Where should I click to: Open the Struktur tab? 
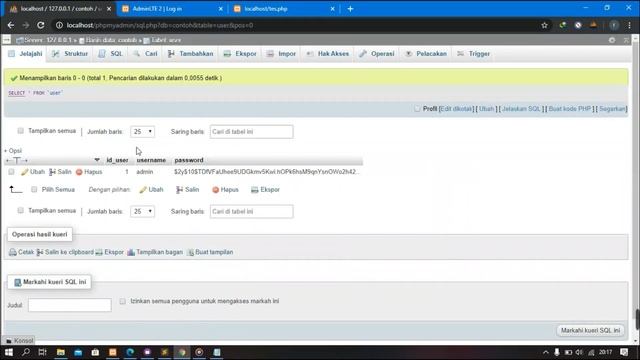click(70, 54)
